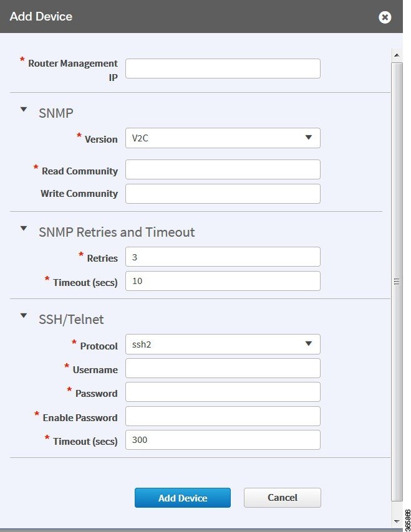Collapse the SSH/Telnet section triangle
Viewport: 411px width, 532px height.
pos(24,316)
